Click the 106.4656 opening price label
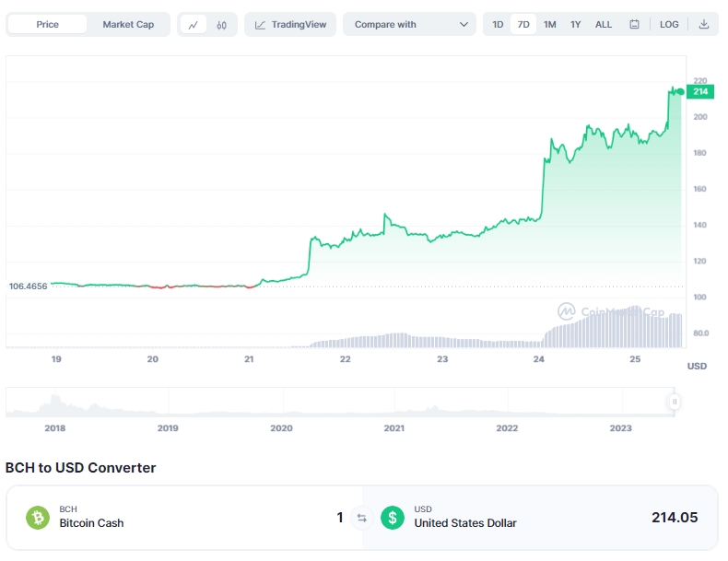728x561 pixels. [x=28, y=286]
